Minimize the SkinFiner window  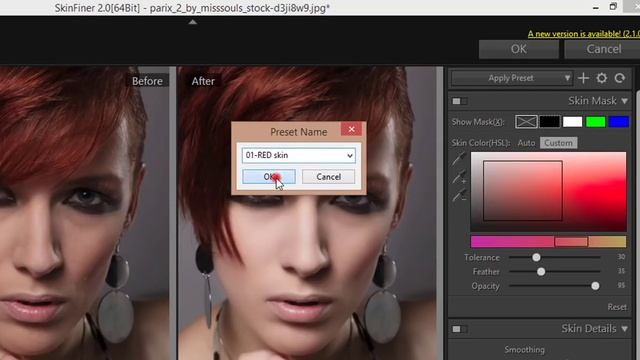pos(596,7)
